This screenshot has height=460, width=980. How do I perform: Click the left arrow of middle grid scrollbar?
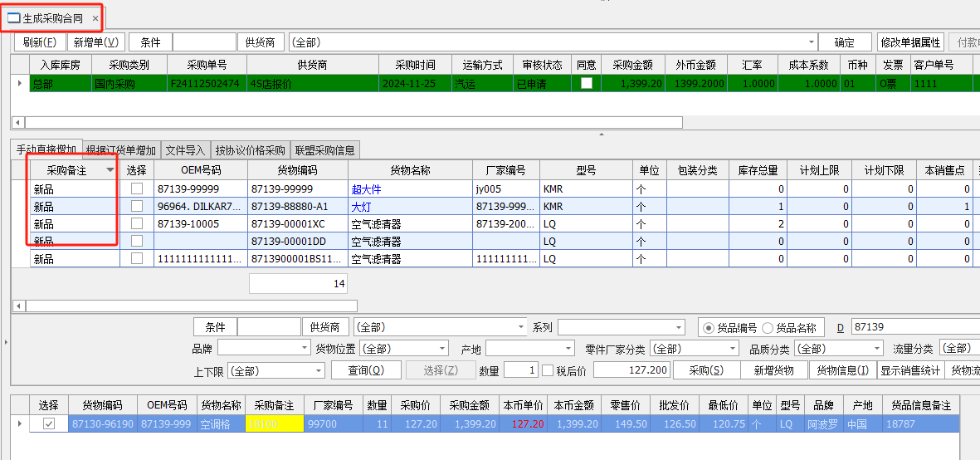pos(17,306)
